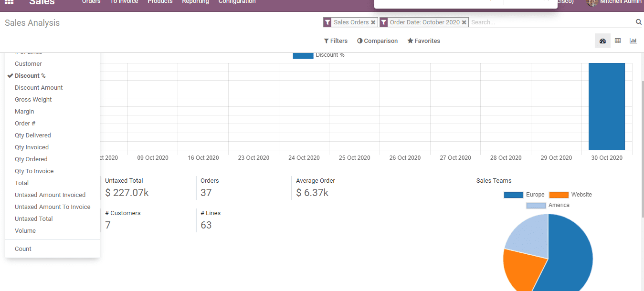Remove the Sales Orders filter tag
Screen dimensions: 644x291
[373, 22]
